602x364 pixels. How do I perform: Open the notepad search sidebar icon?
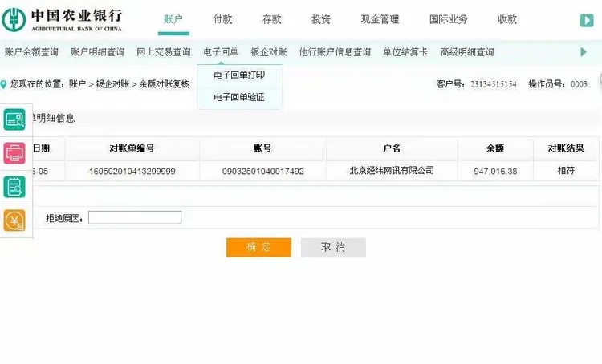coord(14,187)
